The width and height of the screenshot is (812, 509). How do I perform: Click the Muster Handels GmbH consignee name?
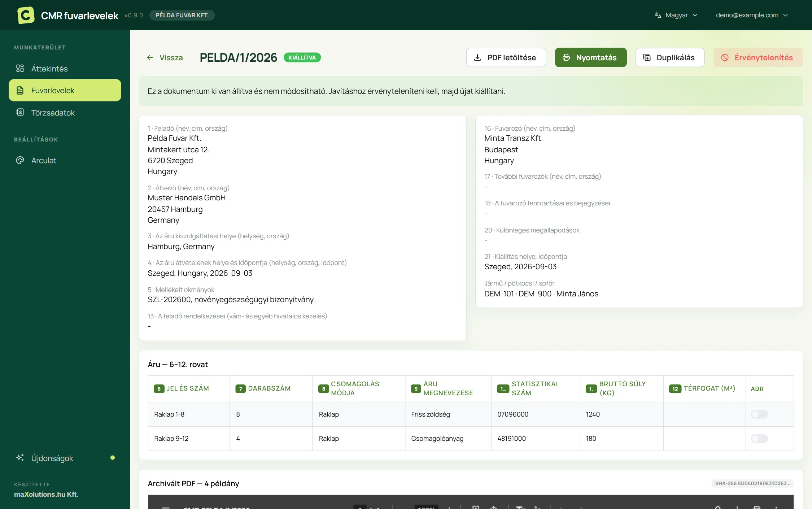[x=187, y=198]
